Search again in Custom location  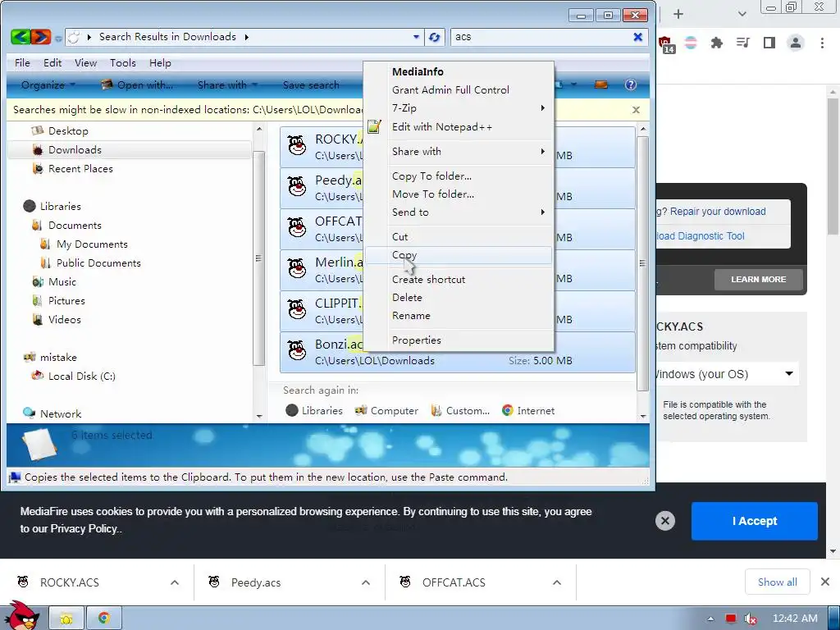pos(460,410)
